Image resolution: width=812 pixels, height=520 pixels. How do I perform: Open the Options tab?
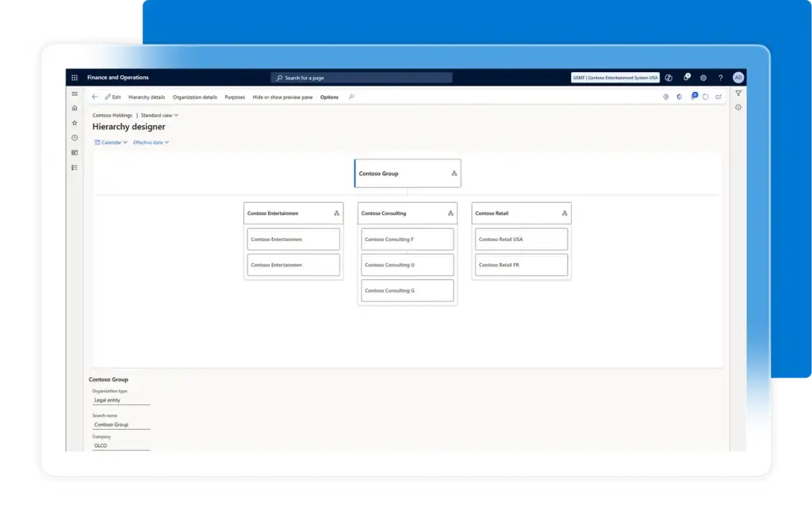tap(329, 97)
